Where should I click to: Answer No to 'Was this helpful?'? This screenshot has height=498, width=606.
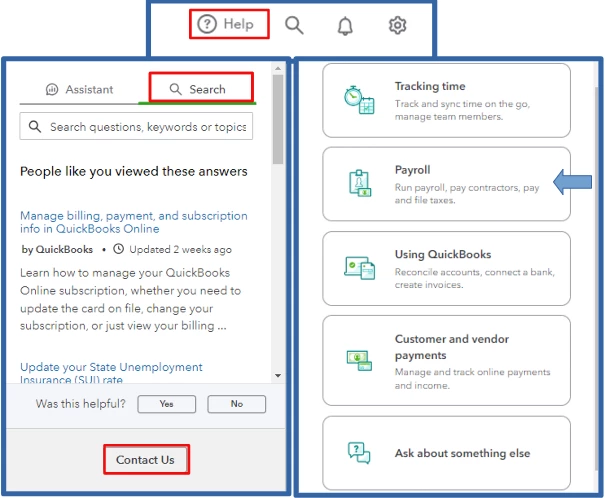coord(237,404)
